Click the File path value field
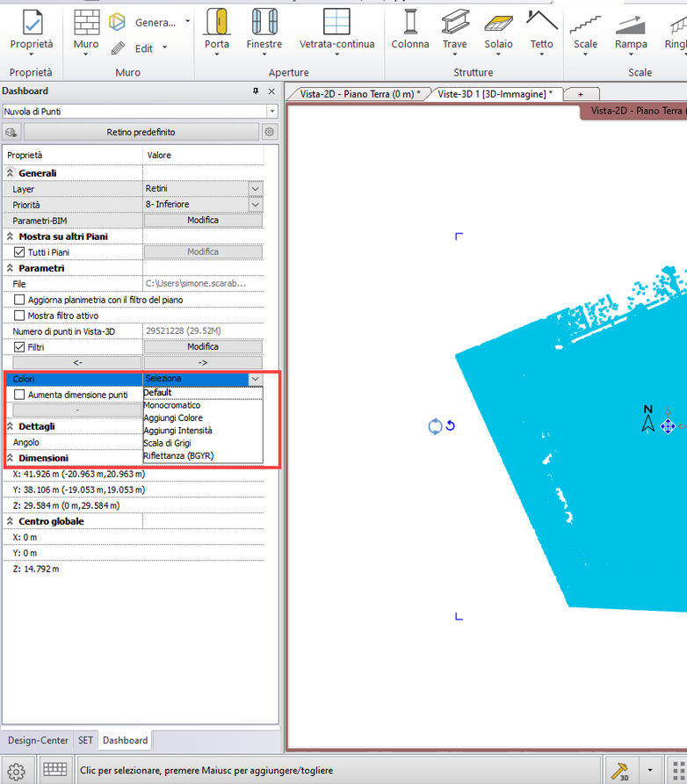The width and height of the screenshot is (687, 784). coord(203,284)
